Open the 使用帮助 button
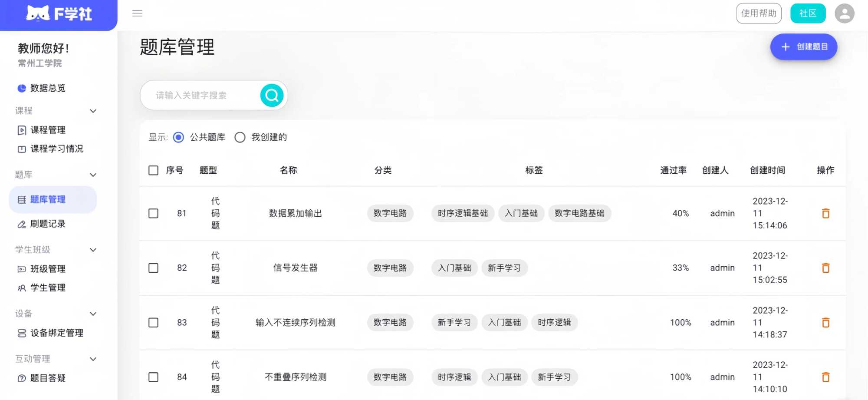Viewport: 868px width, 400px height. point(759,13)
